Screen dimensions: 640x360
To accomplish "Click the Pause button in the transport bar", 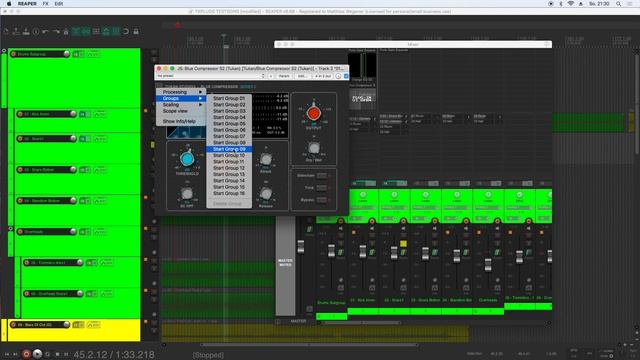I will pos(66,354).
